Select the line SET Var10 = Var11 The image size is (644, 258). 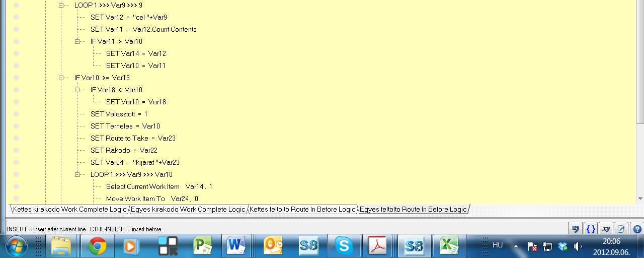(x=136, y=66)
